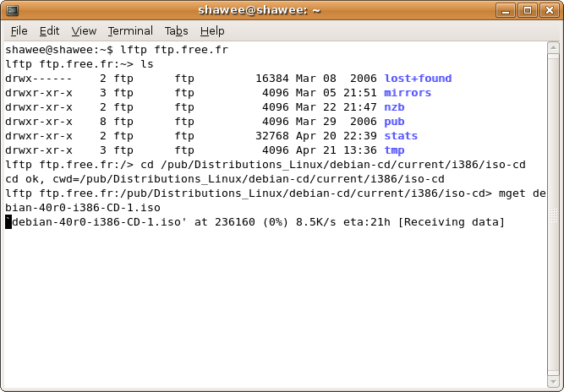Click the 'Mar 05 21:51' timestamp
Viewport: 564px width, 392px height.
[337, 93]
